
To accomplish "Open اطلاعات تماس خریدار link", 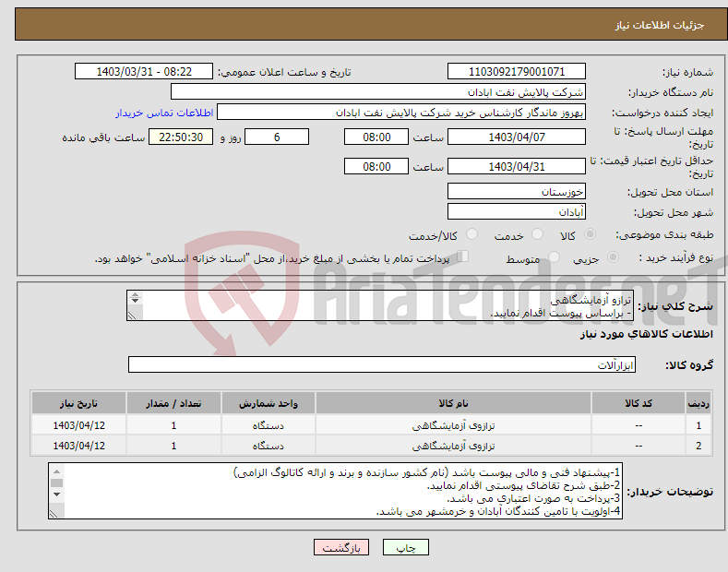I will pos(164,113).
